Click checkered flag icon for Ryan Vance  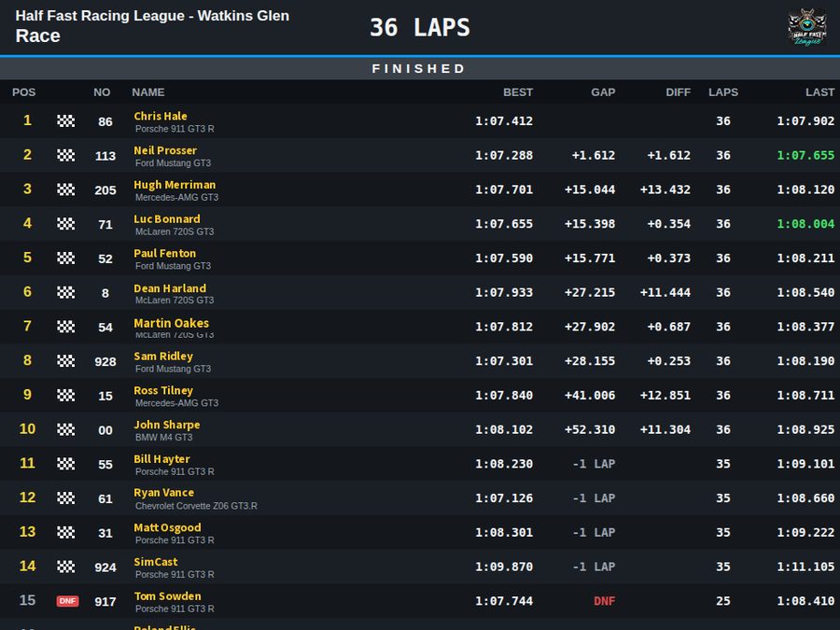pyautogui.click(x=66, y=498)
